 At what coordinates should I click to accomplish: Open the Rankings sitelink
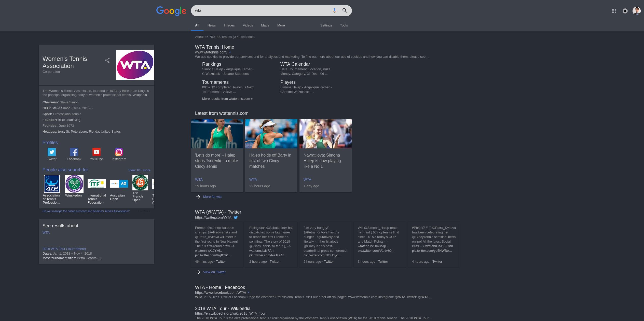tap(212, 64)
